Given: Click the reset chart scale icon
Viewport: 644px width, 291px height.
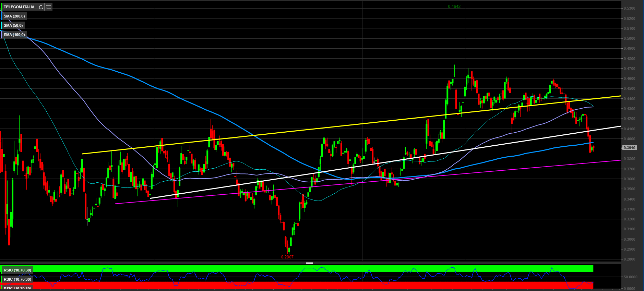Looking at the screenshot, I should coord(49,7).
